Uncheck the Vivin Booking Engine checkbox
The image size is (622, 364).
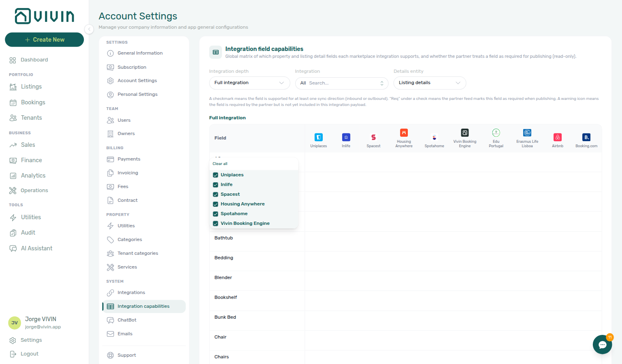[x=215, y=224]
